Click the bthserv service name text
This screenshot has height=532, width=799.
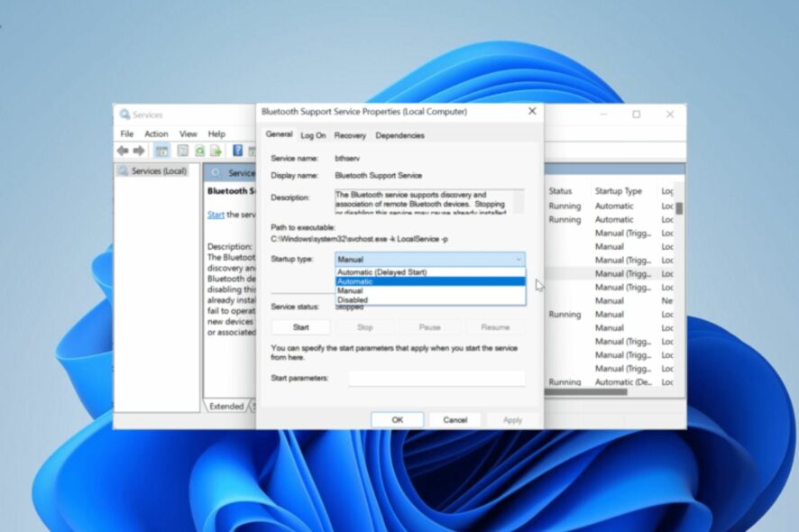click(347, 159)
